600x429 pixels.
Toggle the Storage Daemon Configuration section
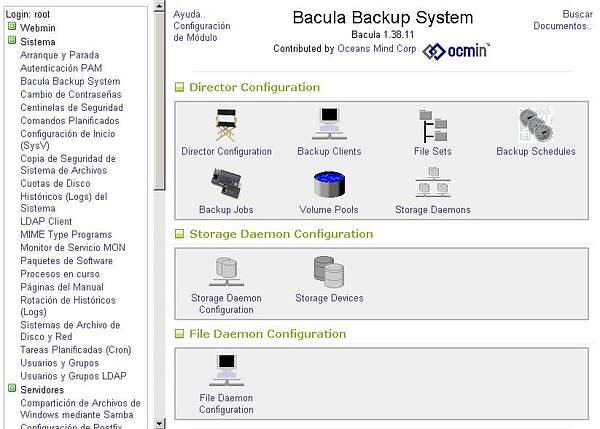coord(180,234)
